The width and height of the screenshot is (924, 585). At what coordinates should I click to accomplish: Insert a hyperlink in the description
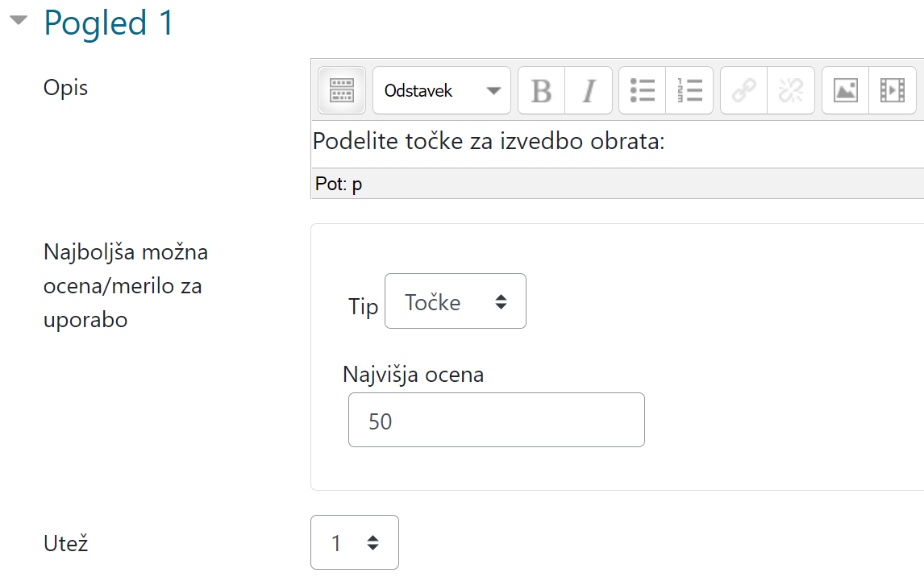(x=743, y=90)
